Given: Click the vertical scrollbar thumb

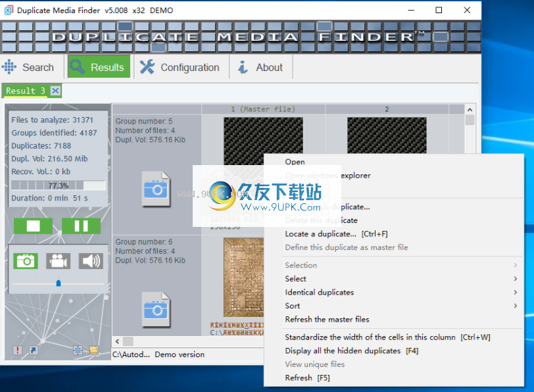Looking at the screenshot, I should [470, 120].
